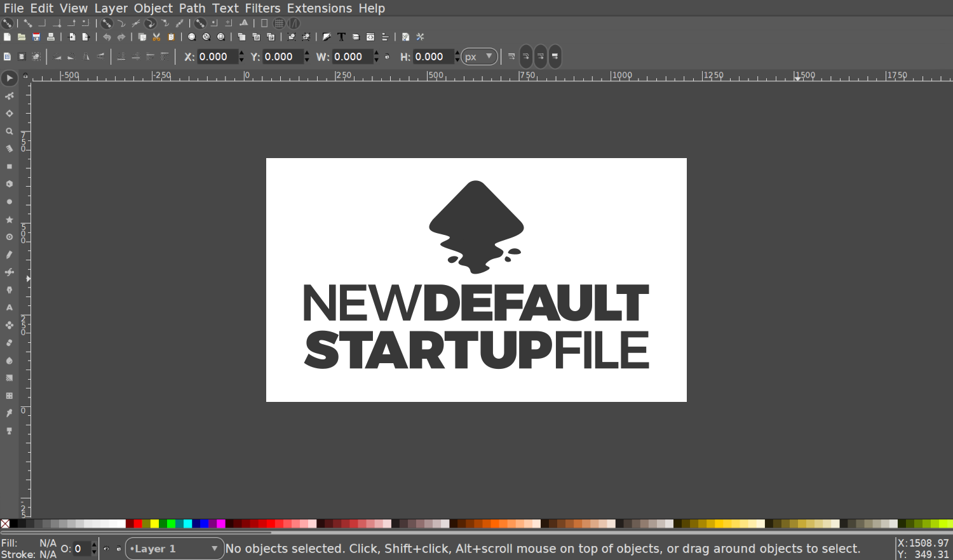The height and width of the screenshot is (560, 953).
Task: Open the Text and Font dialog icon
Action: 341,37
